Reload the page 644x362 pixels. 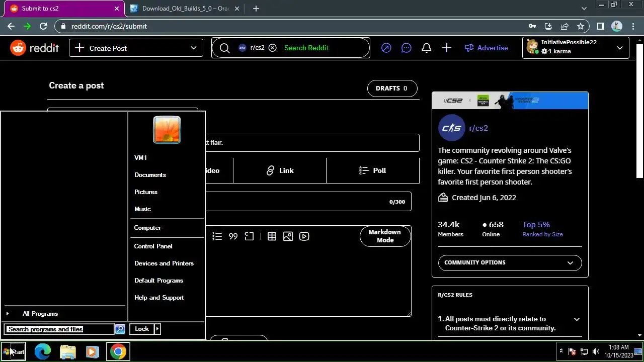(43, 26)
